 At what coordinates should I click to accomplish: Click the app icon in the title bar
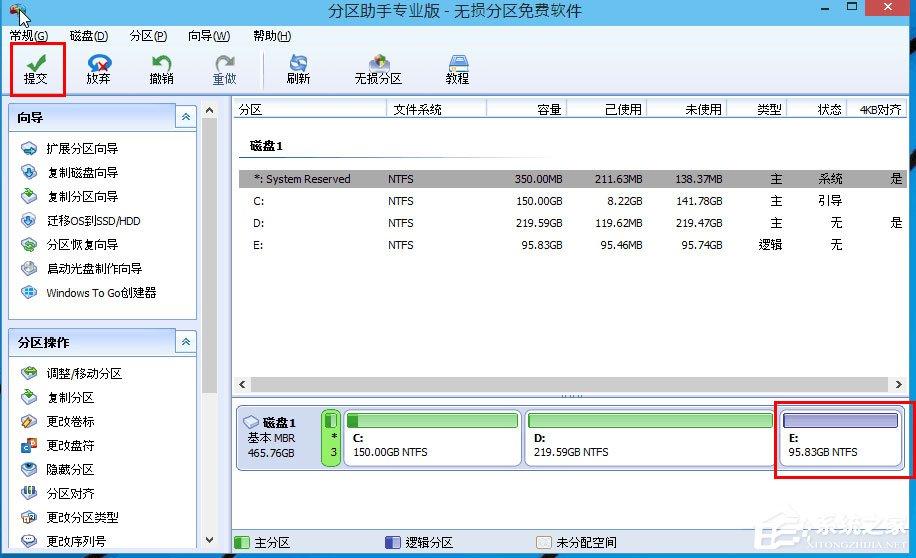(x=18, y=12)
